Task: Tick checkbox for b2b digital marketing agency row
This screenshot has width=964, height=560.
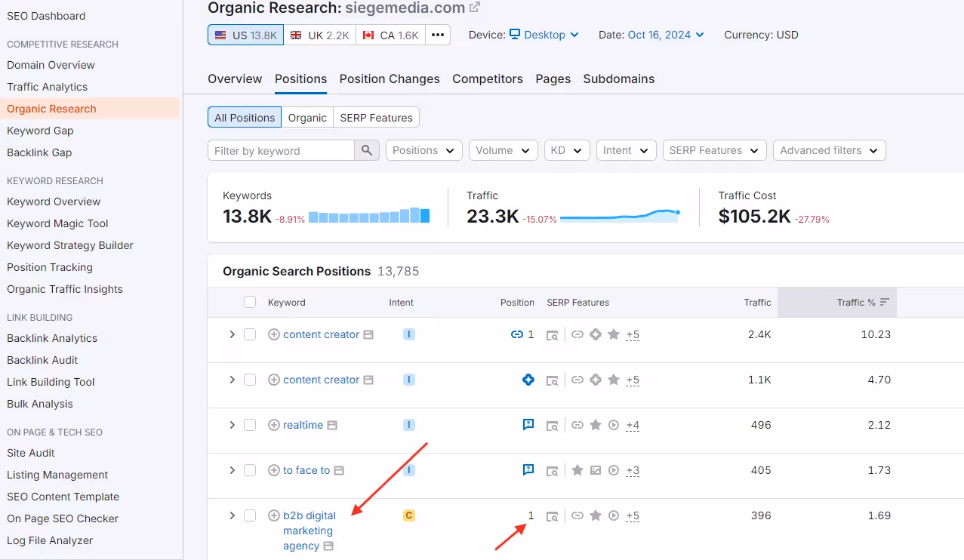Action: tap(250, 515)
